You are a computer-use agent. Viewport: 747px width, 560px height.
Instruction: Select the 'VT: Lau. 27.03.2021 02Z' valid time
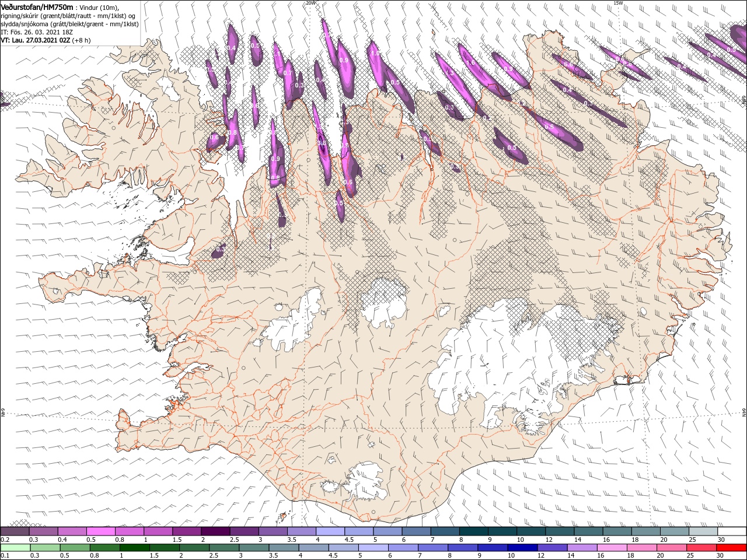click(36, 40)
